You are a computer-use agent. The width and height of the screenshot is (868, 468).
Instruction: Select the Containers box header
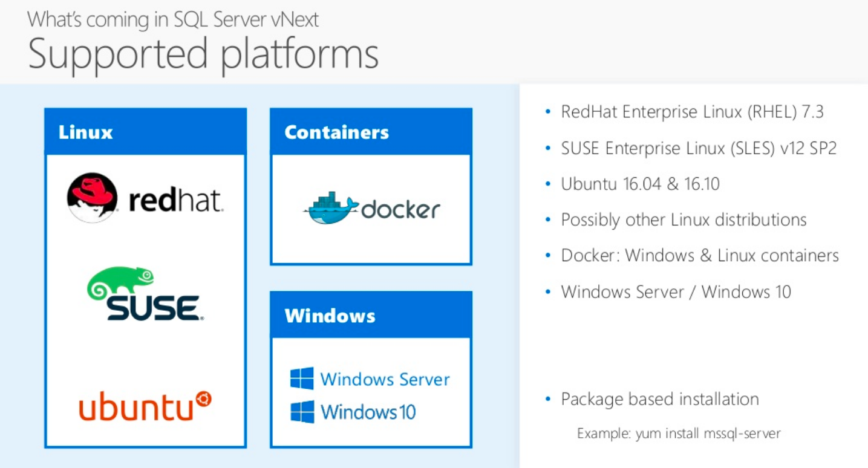[371, 132]
